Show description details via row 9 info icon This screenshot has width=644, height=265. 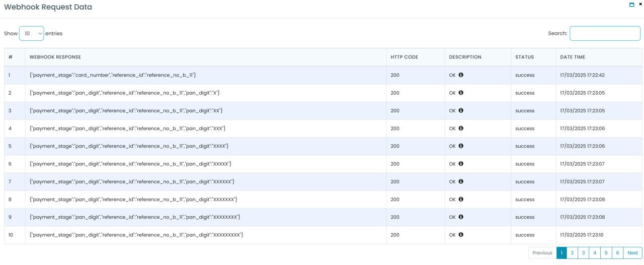[461, 217]
